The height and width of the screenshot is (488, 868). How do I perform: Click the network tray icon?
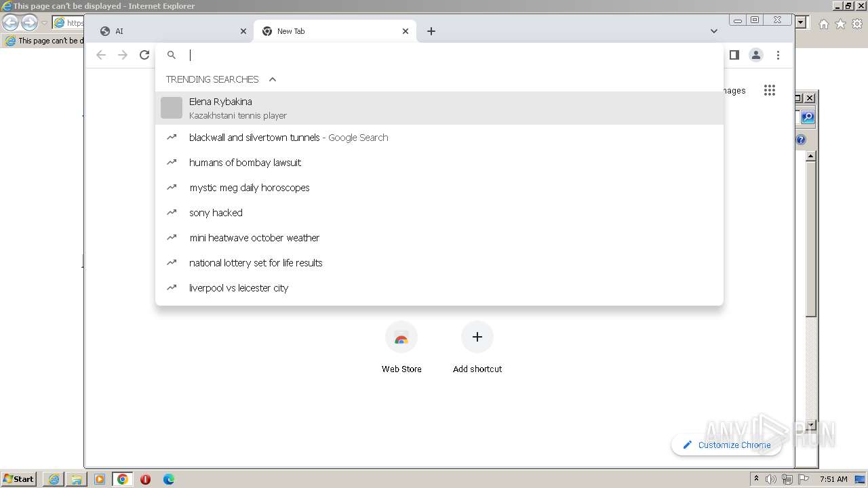pos(787,479)
